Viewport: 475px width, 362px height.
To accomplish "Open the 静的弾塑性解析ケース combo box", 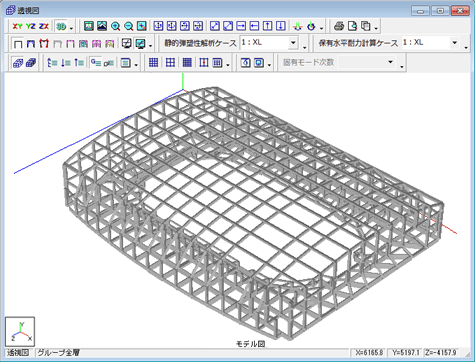I will pos(268,43).
